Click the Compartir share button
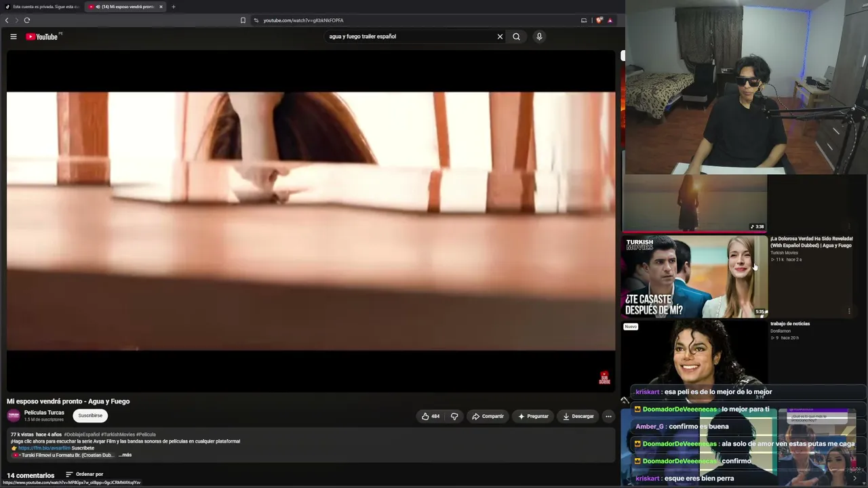Screen dimensions: 868x488 coord(488,416)
